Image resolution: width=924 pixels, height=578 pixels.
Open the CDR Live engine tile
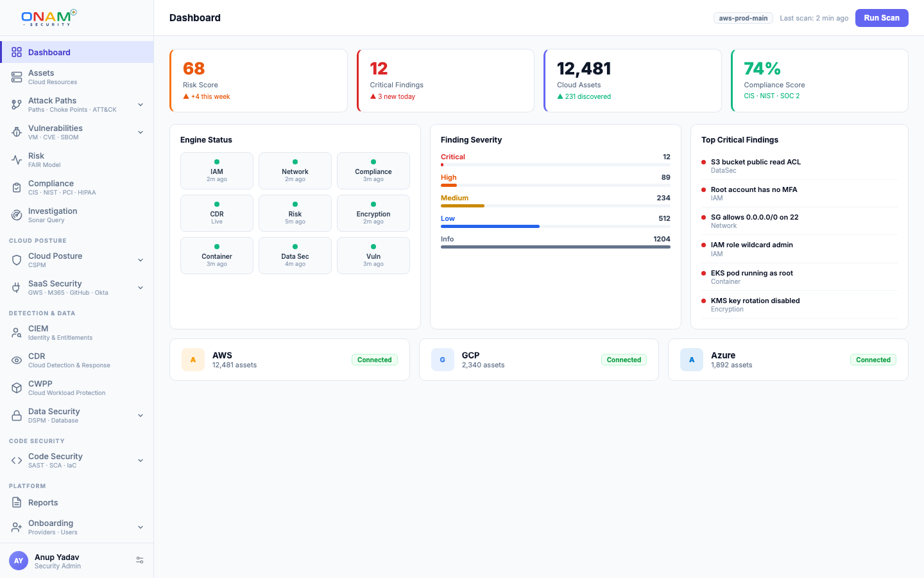(x=217, y=213)
